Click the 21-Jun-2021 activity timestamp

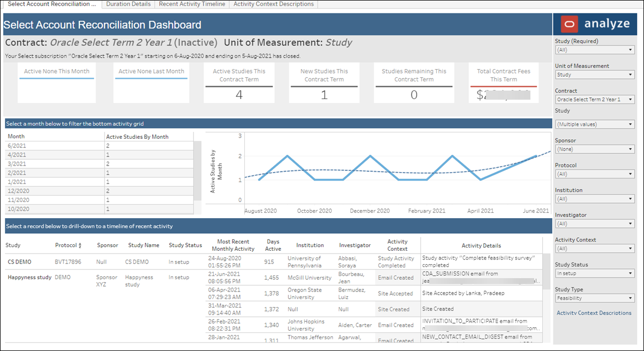point(226,278)
